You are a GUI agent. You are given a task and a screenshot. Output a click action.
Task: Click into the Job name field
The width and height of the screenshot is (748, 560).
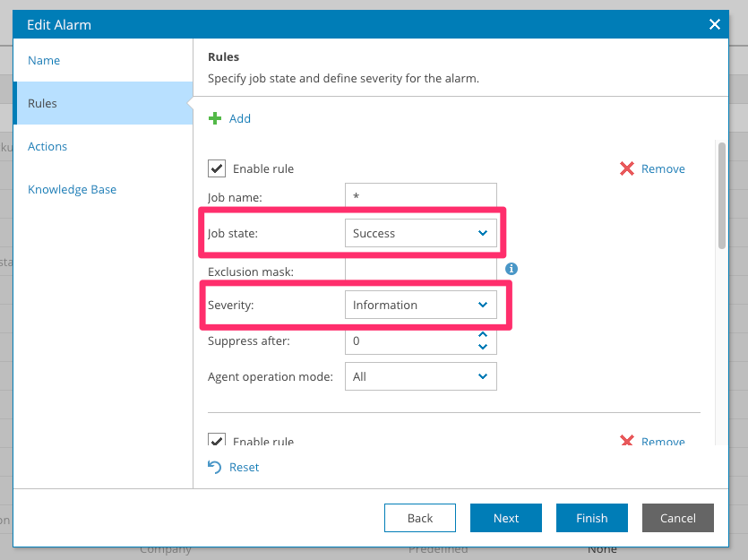[x=420, y=196]
